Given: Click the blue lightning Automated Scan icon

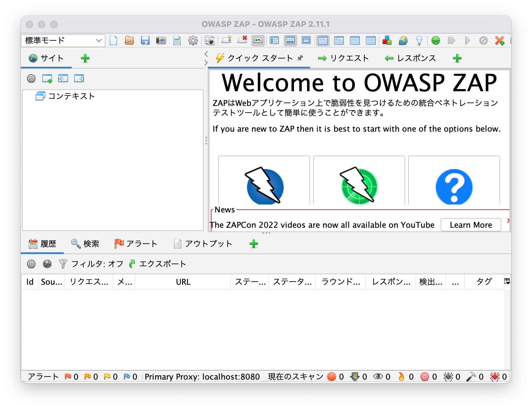Looking at the screenshot, I should tap(264, 186).
